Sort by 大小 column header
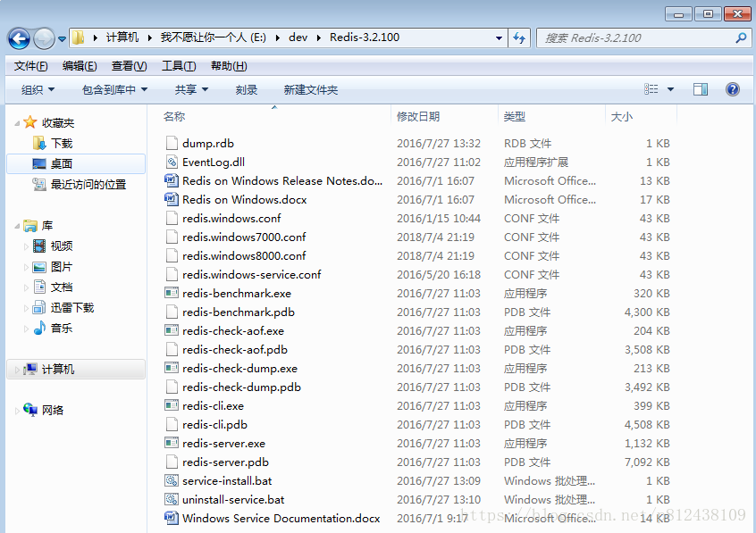 tap(621, 117)
